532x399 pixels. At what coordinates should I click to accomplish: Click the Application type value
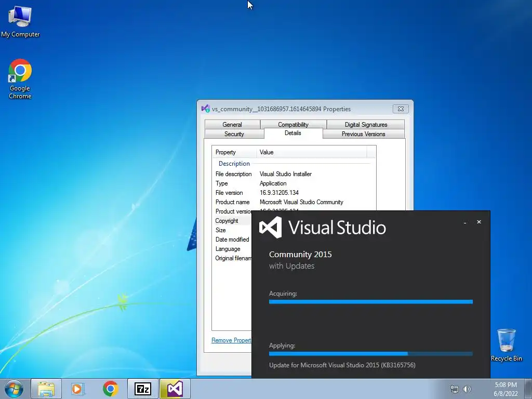coord(273,183)
